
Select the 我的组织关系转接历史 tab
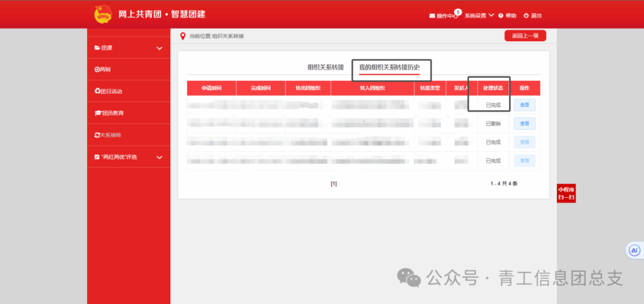click(x=389, y=67)
